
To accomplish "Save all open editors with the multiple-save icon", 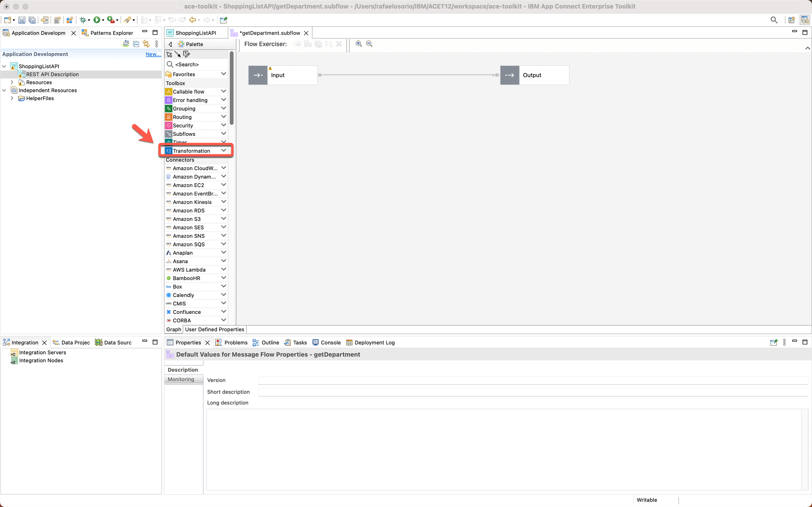I will point(32,20).
